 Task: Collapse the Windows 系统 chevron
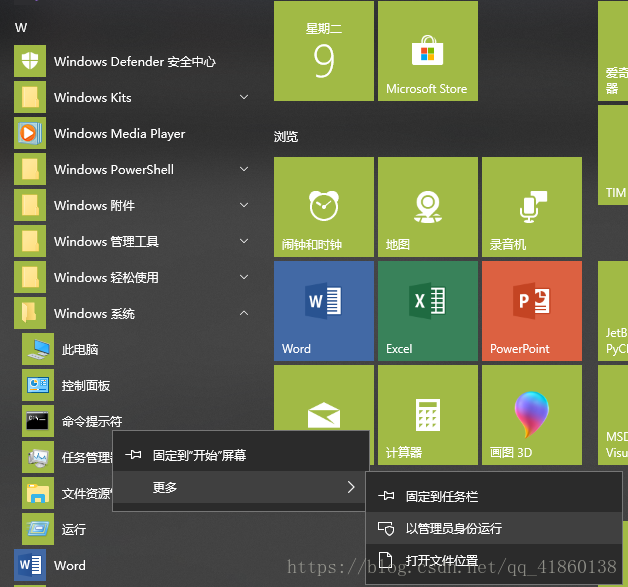click(244, 313)
